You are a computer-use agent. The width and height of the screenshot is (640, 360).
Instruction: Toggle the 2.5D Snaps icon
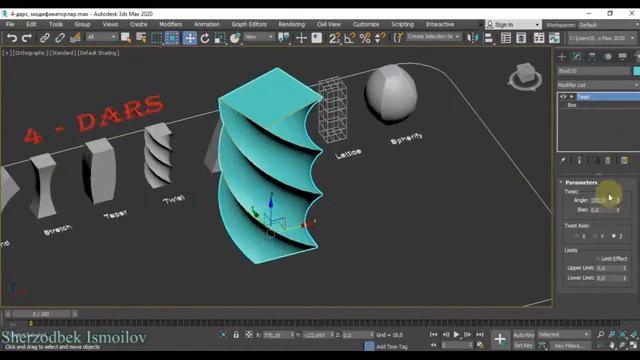(334, 38)
